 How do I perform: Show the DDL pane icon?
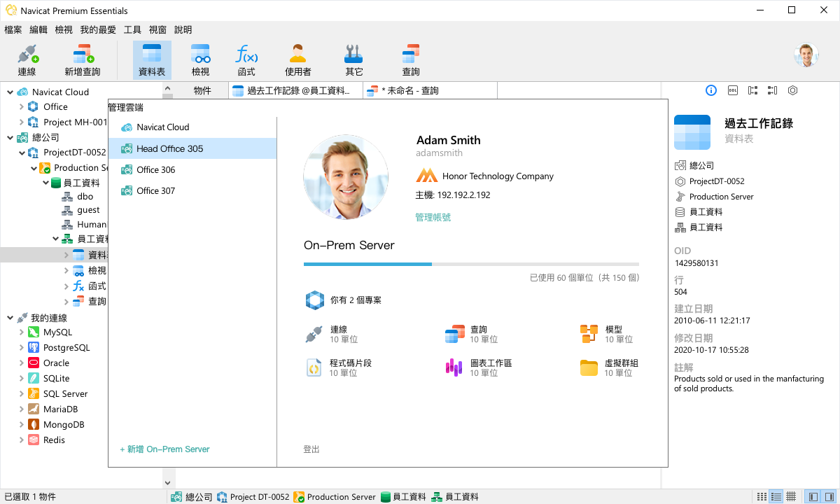pyautogui.click(x=733, y=90)
